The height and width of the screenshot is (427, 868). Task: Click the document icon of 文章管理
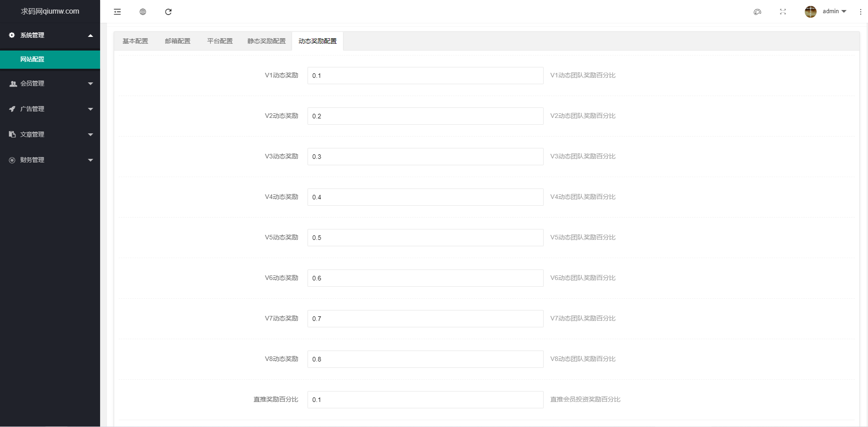12,134
